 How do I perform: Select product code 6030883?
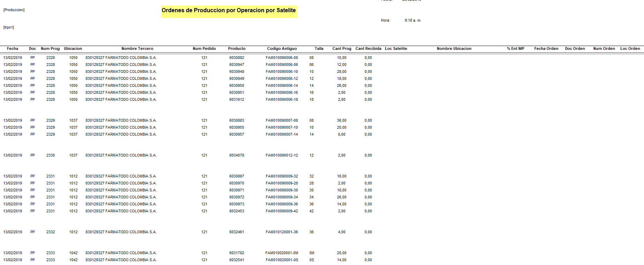point(237,120)
